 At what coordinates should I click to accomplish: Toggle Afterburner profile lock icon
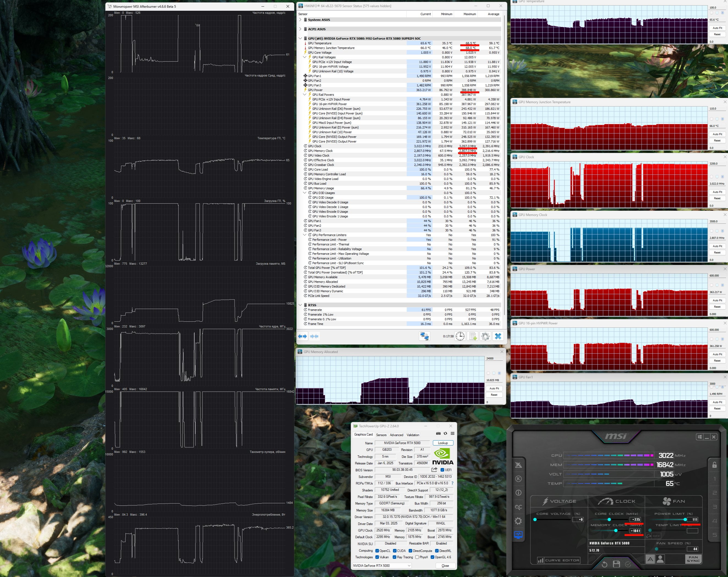tap(714, 464)
